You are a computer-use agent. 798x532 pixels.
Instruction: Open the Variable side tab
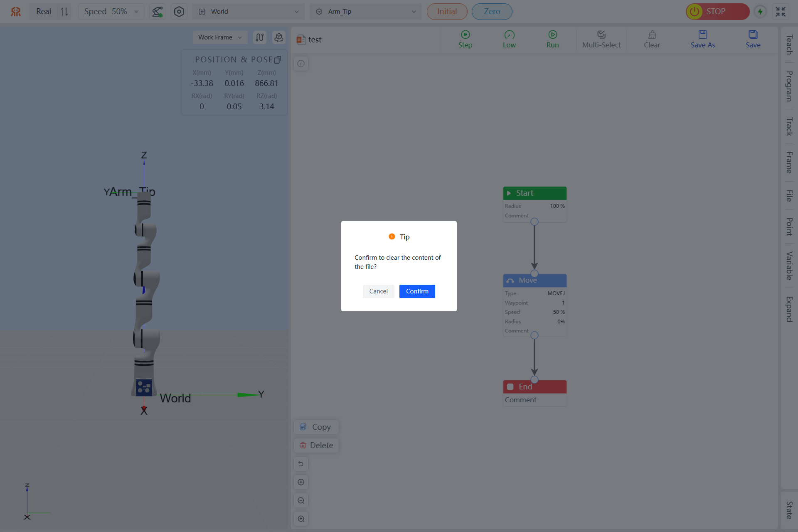[x=789, y=266]
